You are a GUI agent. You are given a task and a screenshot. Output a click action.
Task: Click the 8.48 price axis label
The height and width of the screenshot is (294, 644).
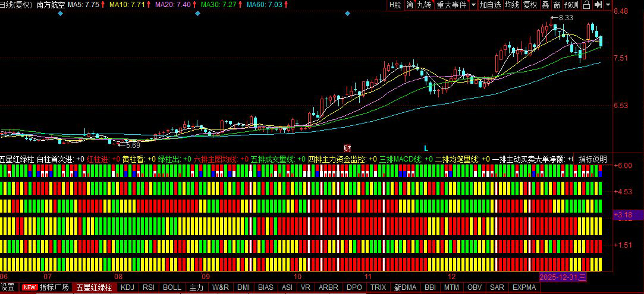(x=621, y=11)
